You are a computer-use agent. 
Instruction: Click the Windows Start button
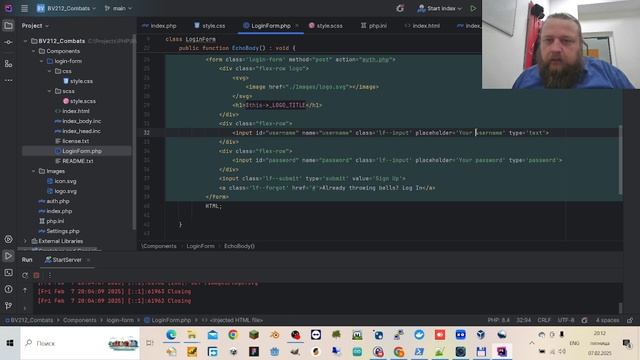point(10,343)
